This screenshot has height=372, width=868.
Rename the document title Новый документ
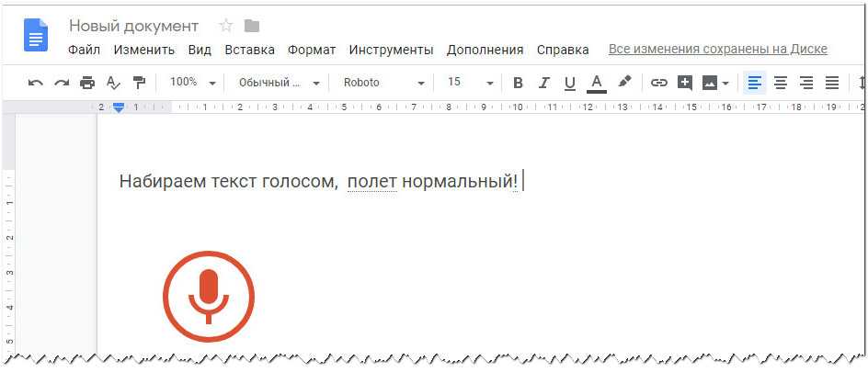coord(133,26)
